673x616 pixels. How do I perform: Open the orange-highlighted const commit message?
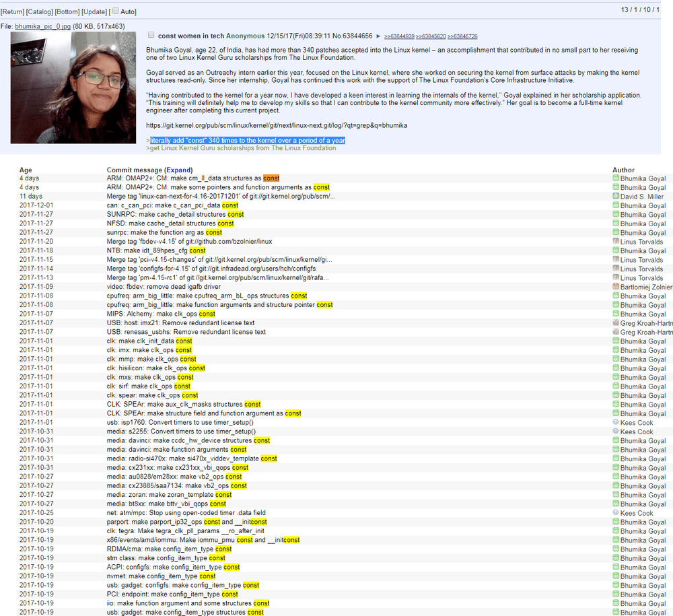click(x=192, y=178)
